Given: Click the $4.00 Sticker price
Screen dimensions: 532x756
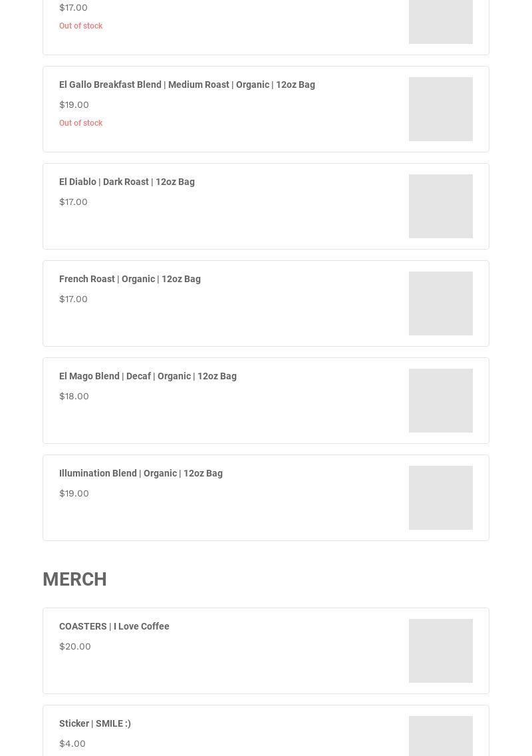Looking at the screenshot, I should (72, 743).
